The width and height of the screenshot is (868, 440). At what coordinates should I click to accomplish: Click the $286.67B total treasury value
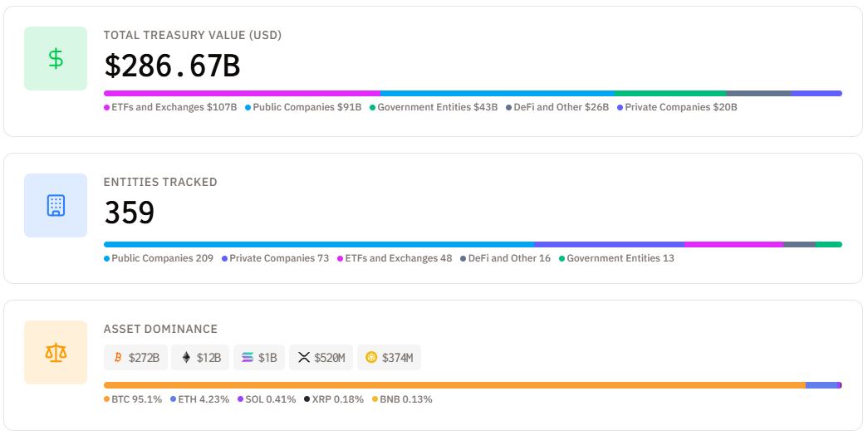(x=172, y=66)
